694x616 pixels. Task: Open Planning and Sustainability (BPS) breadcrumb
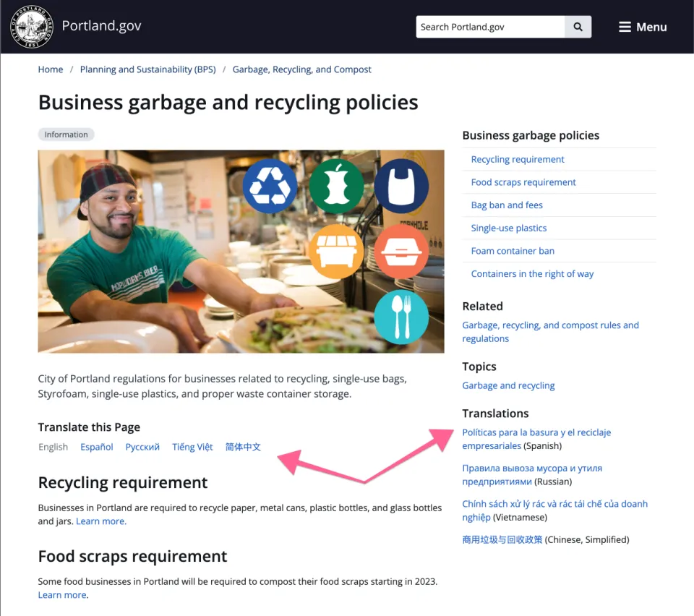(x=147, y=69)
